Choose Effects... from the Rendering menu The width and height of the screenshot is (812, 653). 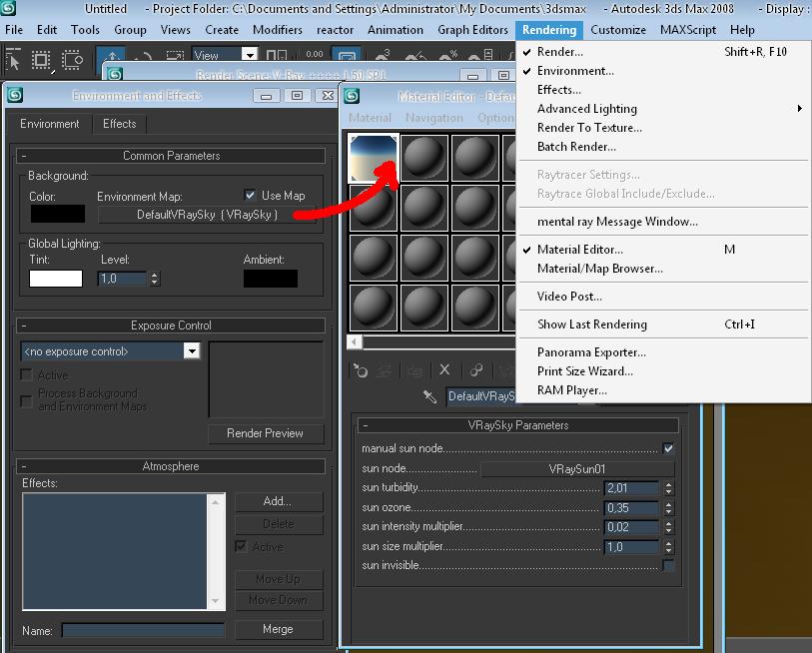(558, 90)
